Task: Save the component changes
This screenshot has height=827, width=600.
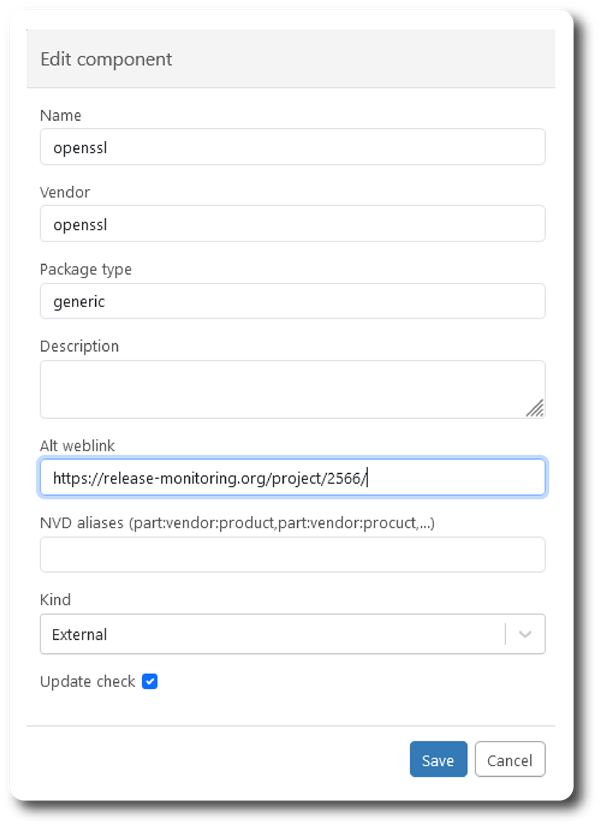Action: [x=438, y=759]
